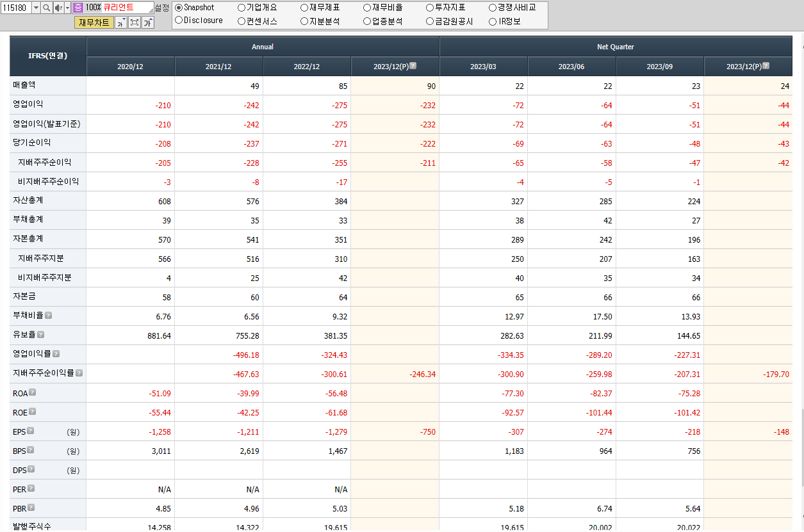Click the 비지배주주지분 row label
This screenshot has height=532, width=804.
coord(44,277)
